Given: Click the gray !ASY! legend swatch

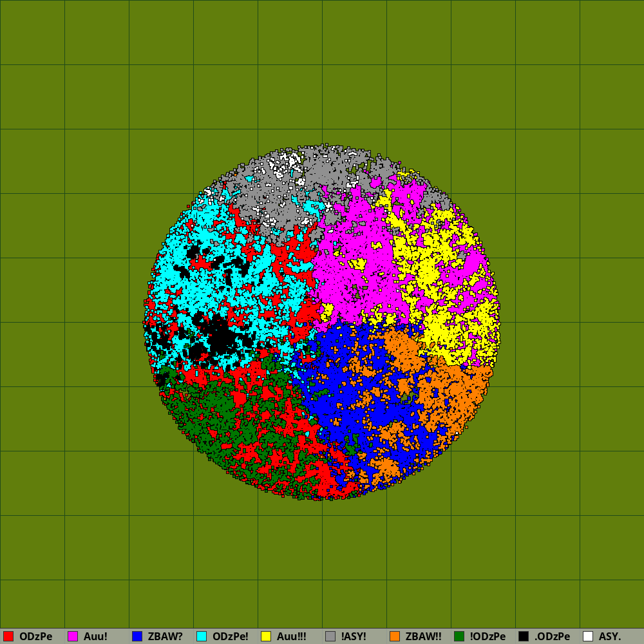Looking at the screenshot, I should 330,636.
